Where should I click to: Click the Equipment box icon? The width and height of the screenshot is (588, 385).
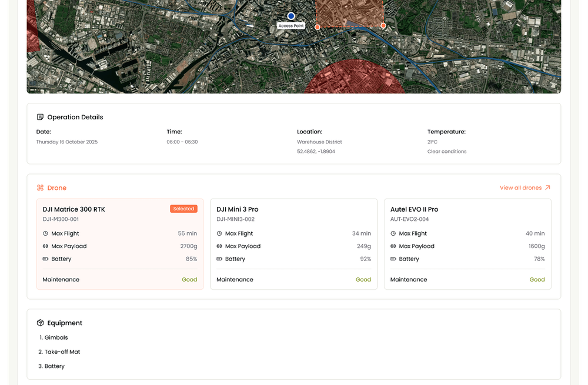point(40,323)
